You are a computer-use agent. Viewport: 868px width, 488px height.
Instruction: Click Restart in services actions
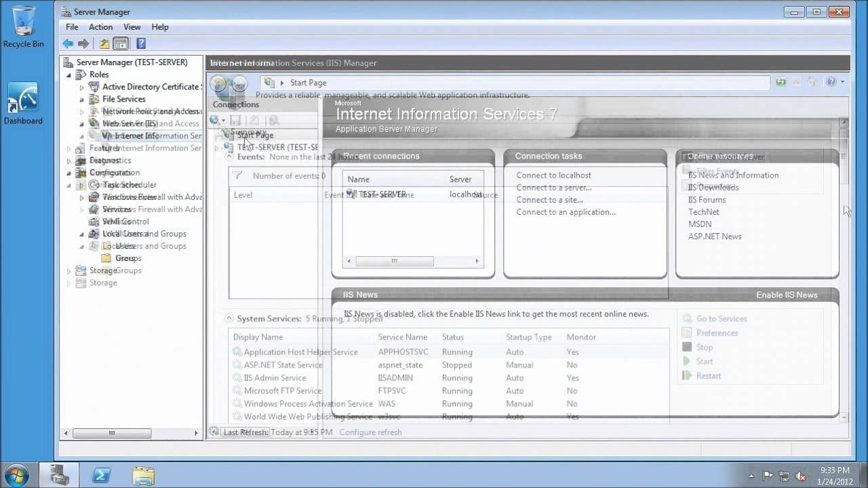(x=709, y=375)
